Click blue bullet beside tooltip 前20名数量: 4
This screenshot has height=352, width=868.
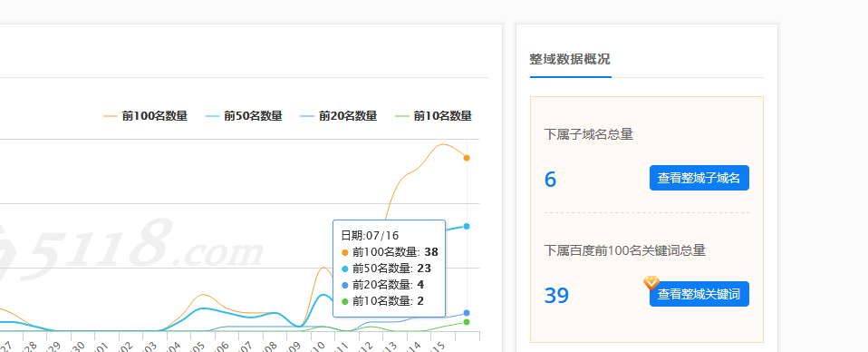345,286
